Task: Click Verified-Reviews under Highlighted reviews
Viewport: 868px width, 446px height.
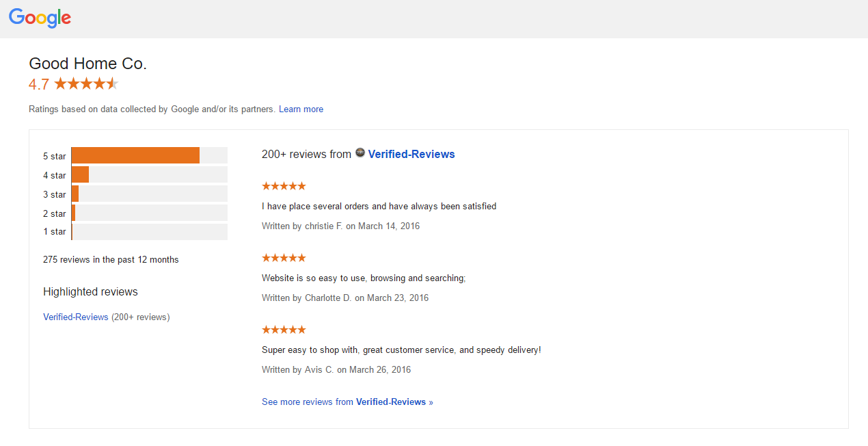Action: click(76, 317)
